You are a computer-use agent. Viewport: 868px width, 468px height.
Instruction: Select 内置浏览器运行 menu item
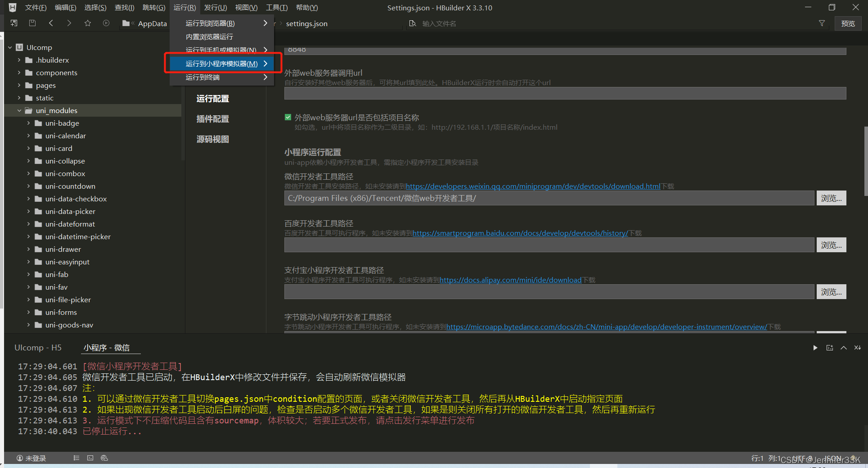coord(222,36)
